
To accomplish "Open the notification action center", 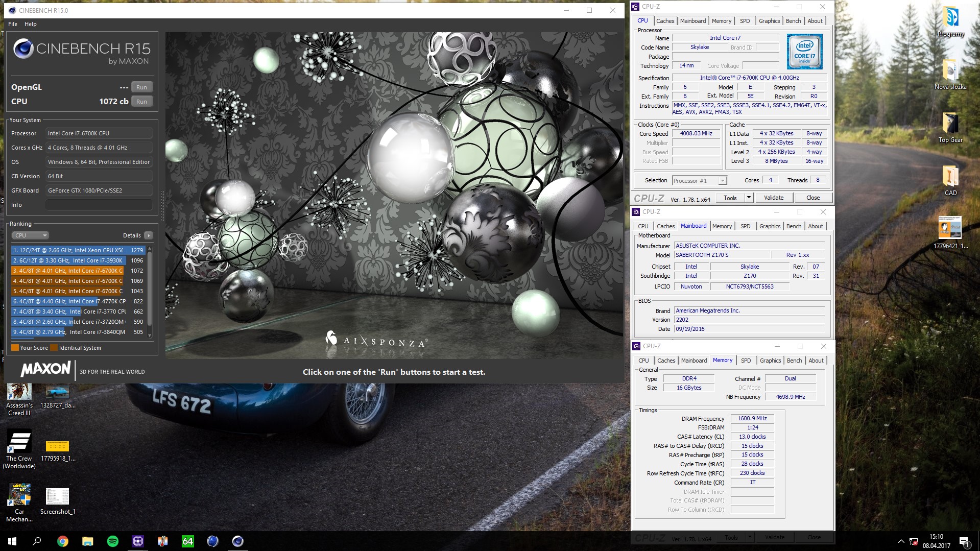I will tap(964, 541).
